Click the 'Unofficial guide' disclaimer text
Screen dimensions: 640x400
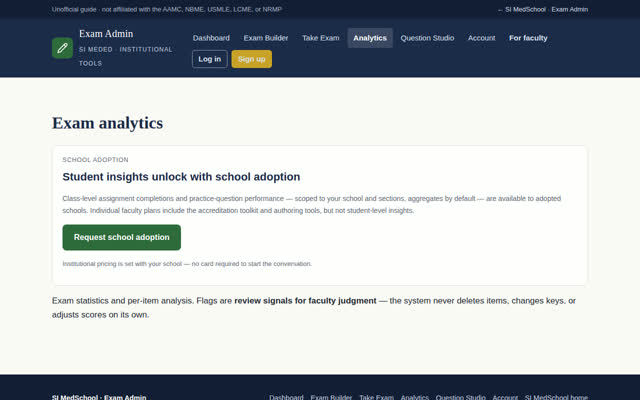point(167,9)
